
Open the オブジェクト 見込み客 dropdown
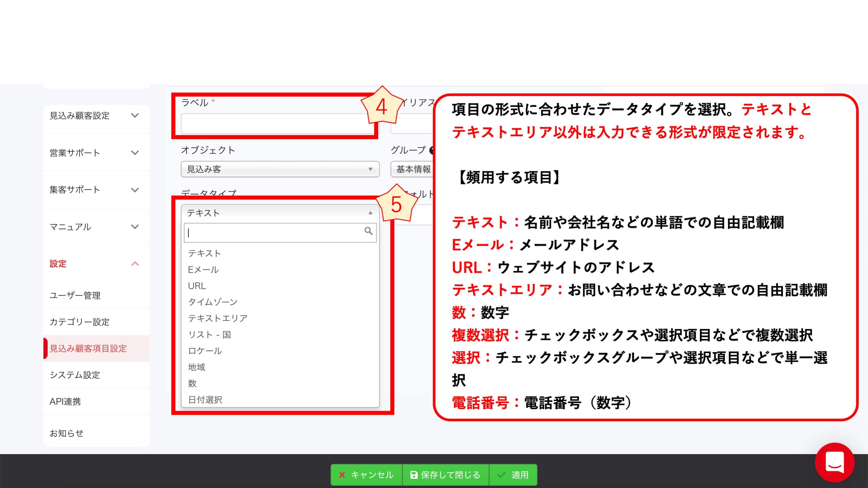(280, 169)
